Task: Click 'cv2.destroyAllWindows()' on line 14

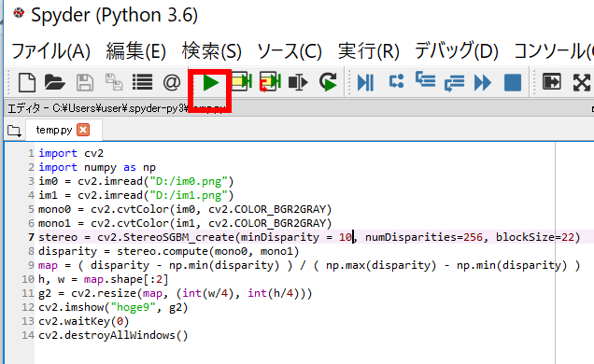Action: (x=113, y=335)
